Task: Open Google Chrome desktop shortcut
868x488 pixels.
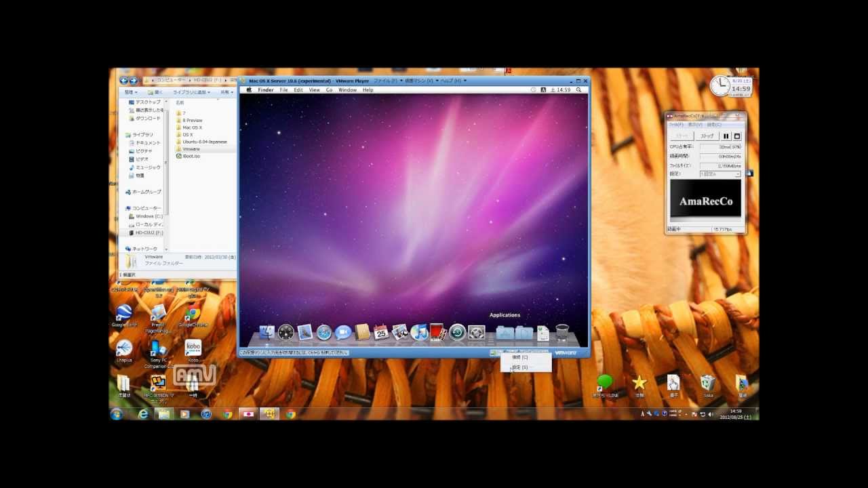Action: coord(193,316)
